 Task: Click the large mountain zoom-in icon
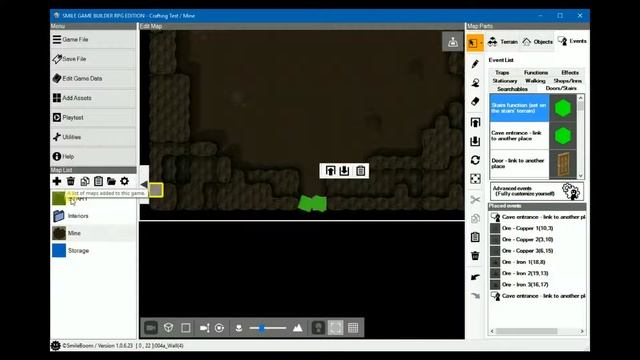coord(298,328)
